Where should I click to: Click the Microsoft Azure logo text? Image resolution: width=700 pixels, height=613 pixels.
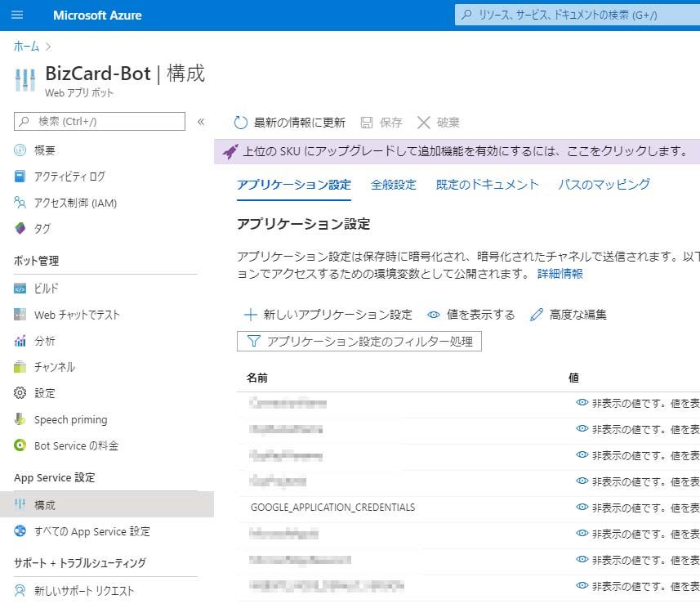[x=97, y=16]
